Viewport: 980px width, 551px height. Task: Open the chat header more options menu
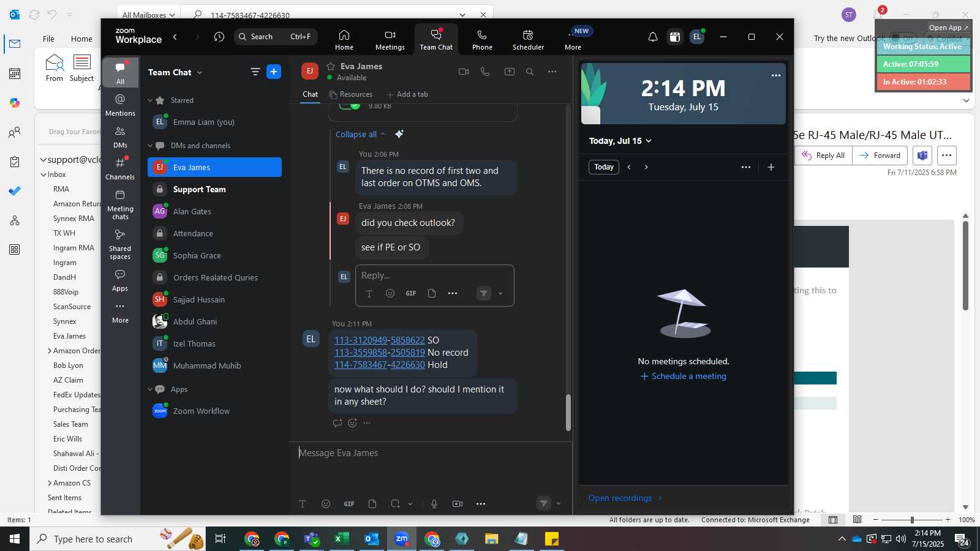click(552, 72)
